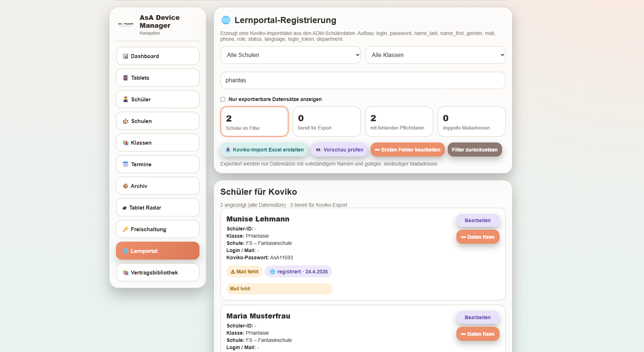Reset filters with 'Filter zurücksetzen'
The height and width of the screenshot is (352, 644).
(475, 150)
